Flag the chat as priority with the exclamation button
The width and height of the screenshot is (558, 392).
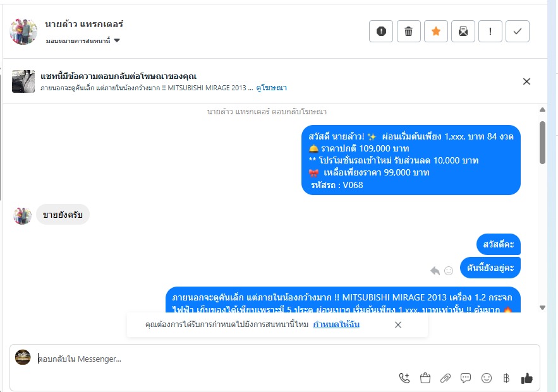490,32
